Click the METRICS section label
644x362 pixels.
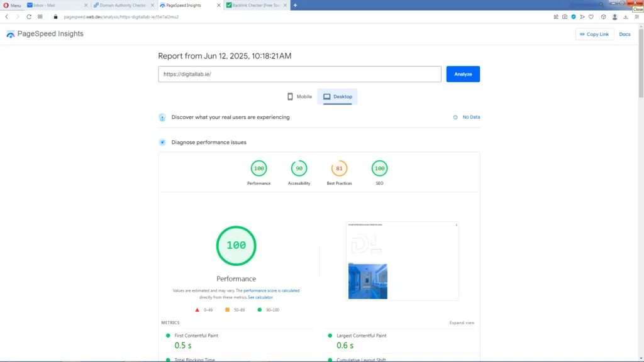[170, 322]
